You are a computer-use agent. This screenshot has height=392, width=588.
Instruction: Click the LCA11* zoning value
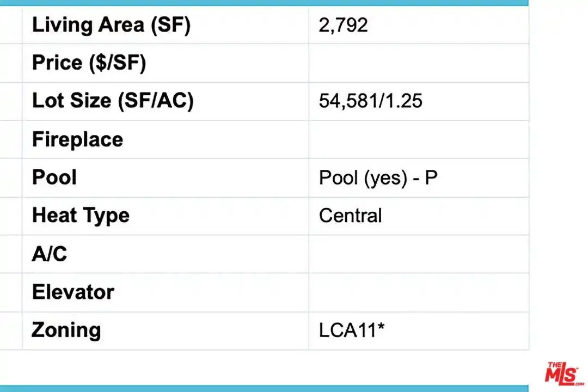[352, 330]
